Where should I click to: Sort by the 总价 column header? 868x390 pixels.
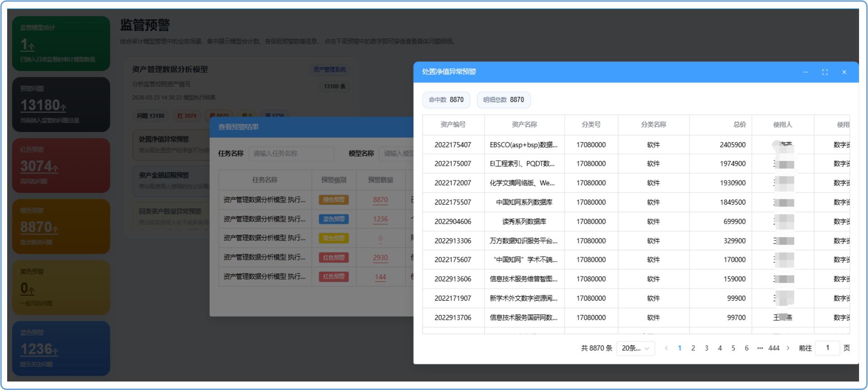tap(740, 125)
